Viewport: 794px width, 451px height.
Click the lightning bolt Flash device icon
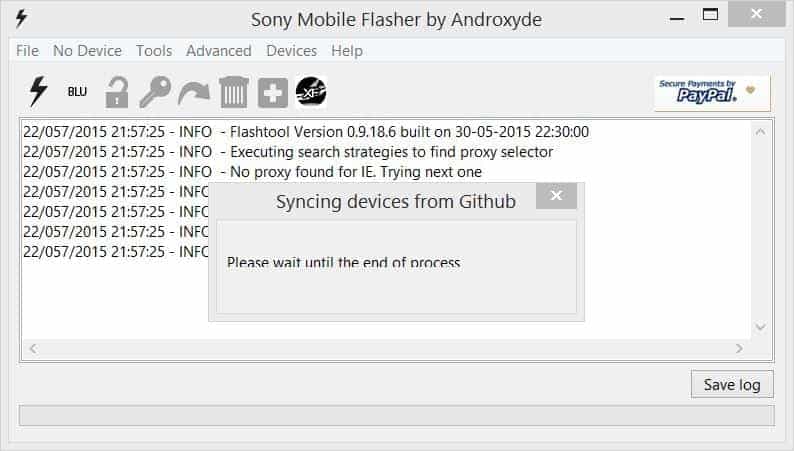(38, 92)
